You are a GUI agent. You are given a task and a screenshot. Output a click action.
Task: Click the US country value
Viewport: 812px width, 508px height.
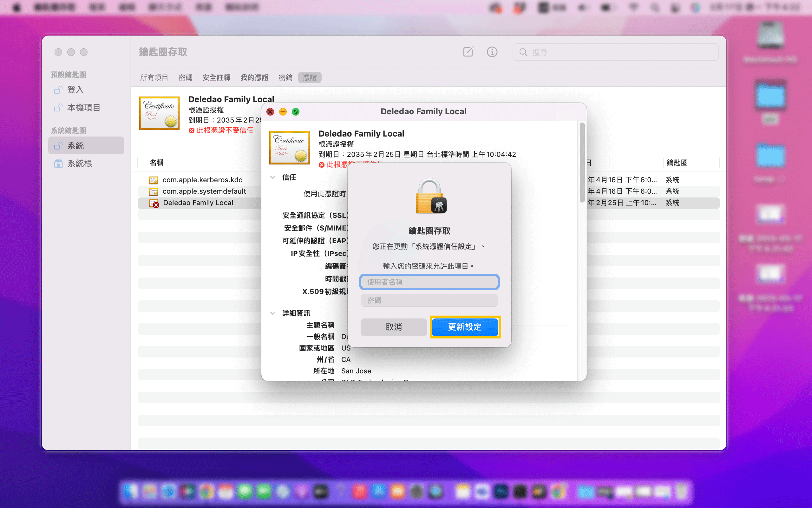(346, 348)
